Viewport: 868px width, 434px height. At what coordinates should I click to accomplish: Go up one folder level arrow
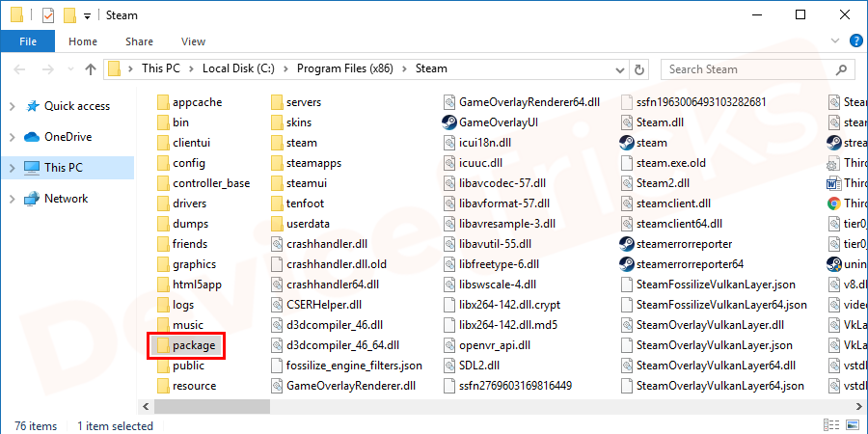coord(91,69)
